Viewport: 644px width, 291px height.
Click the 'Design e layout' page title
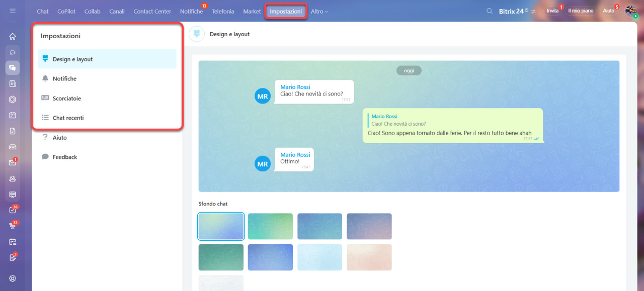[x=229, y=34]
